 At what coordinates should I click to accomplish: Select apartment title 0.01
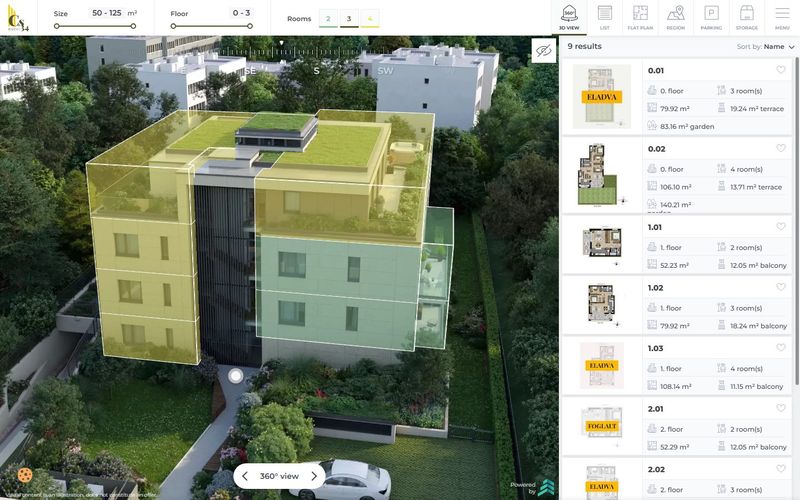(x=656, y=71)
